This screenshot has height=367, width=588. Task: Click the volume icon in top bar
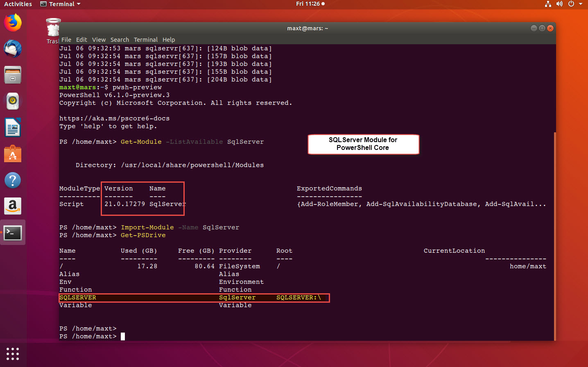[x=560, y=4]
